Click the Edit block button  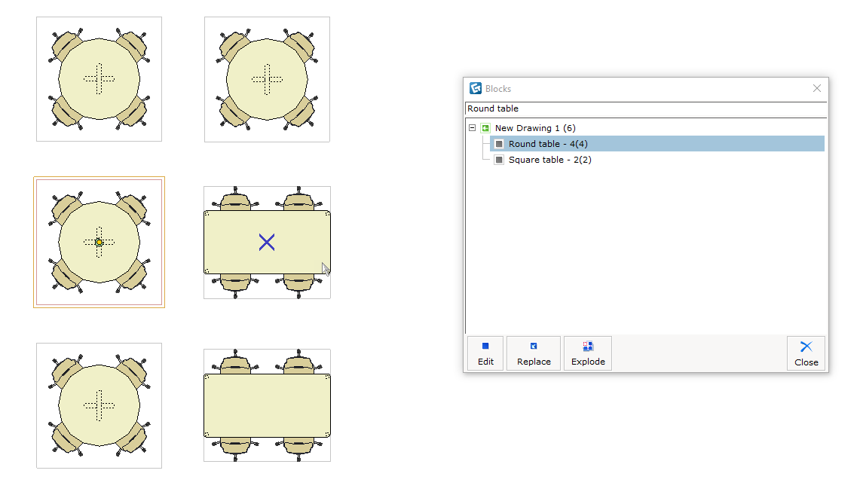[485, 353]
